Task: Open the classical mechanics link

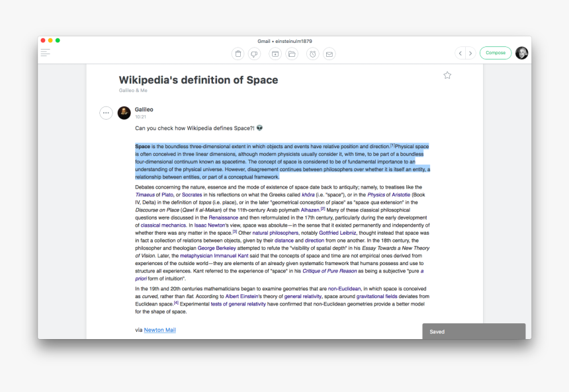Action: [163, 225]
